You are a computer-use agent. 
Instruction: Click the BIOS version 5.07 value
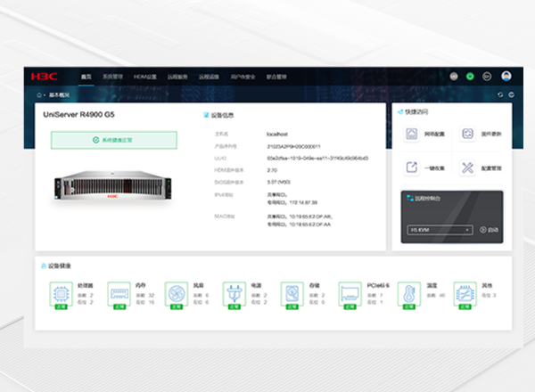coord(279,182)
